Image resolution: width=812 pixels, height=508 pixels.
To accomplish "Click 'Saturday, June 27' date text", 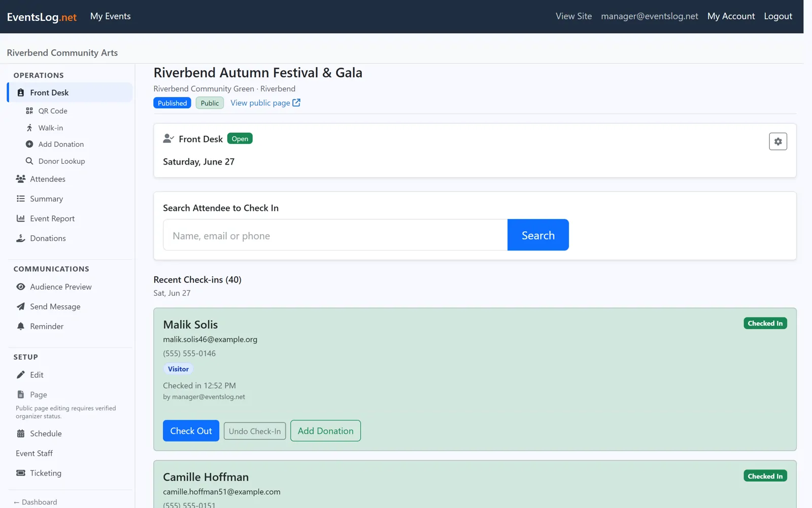I will [x=199, y=162].
